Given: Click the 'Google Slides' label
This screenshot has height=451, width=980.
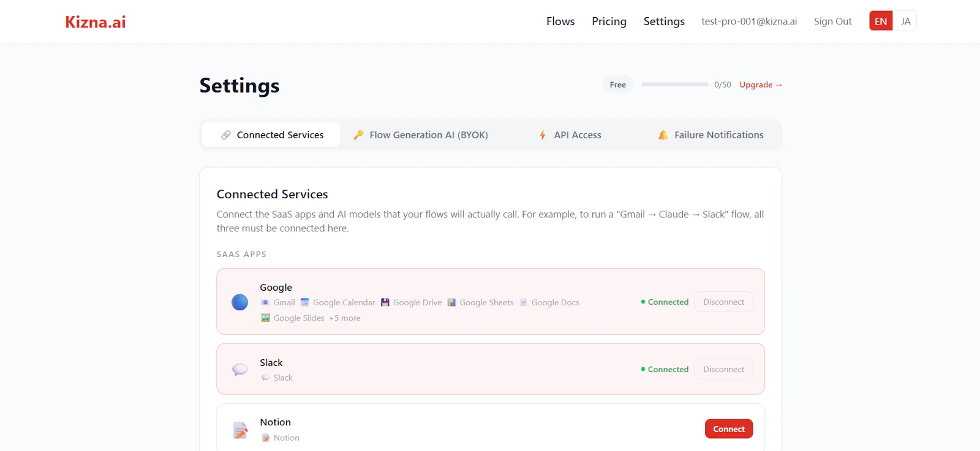Looking at the screenshot, I should coord(299,318).
